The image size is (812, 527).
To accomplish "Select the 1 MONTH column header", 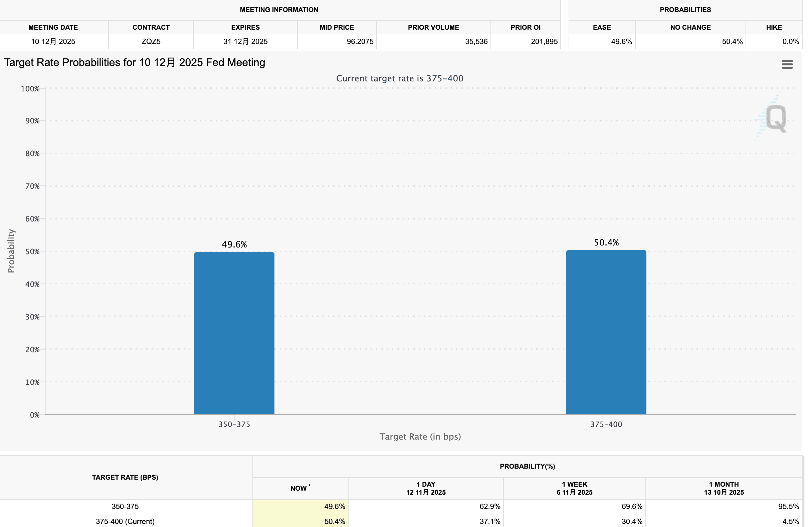I will pyautogui.click(x=723, y=488).
